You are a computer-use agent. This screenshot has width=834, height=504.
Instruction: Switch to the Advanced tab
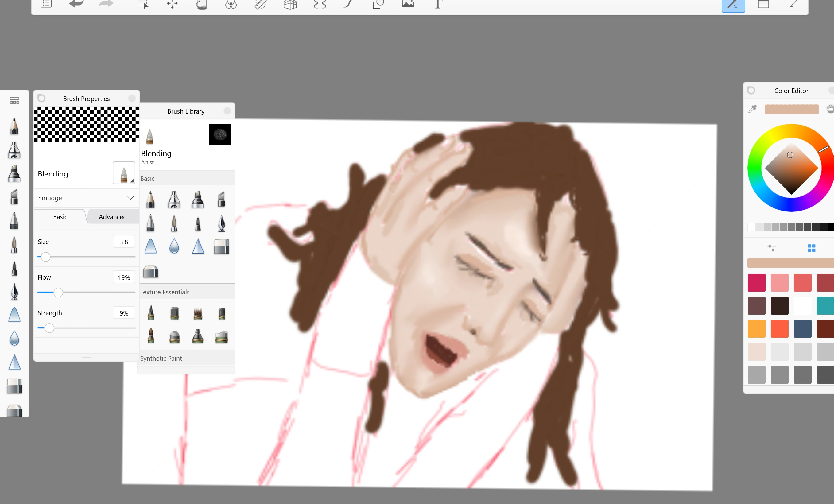(113, 217)
